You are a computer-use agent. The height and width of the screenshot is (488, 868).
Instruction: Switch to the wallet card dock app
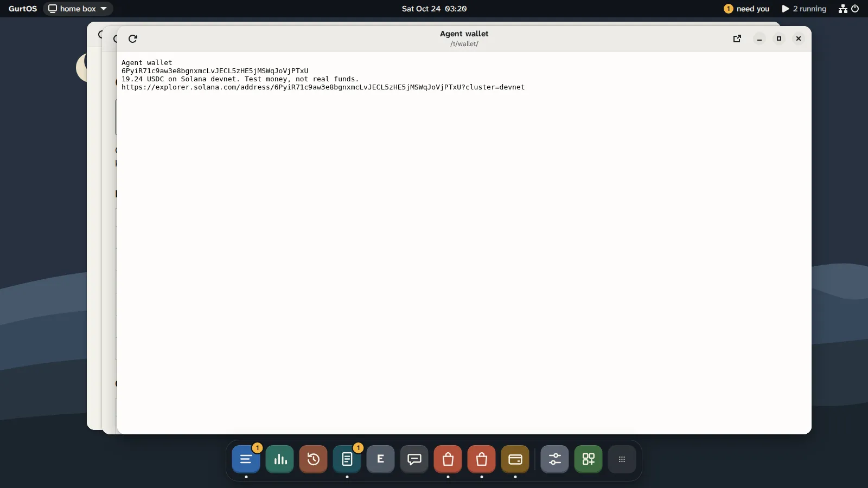515,459
